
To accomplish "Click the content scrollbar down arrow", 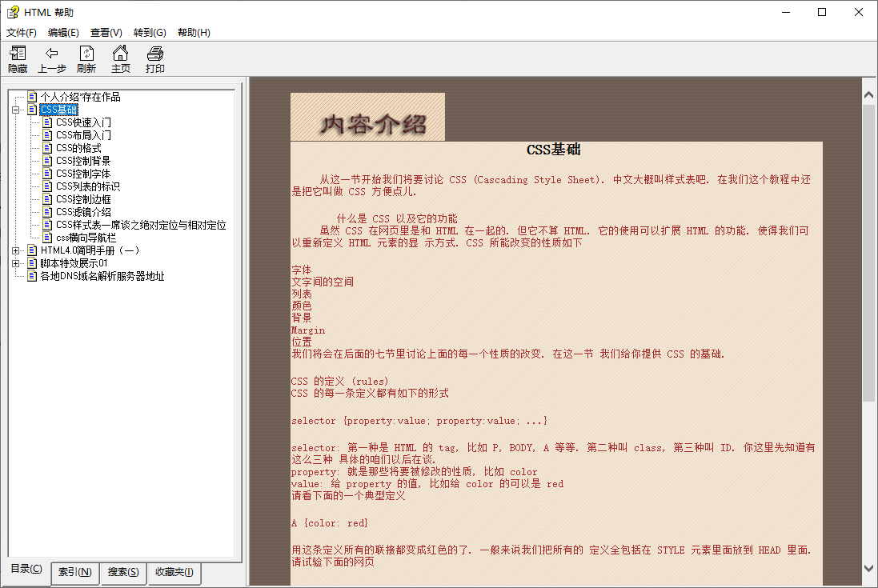I will click(868, 568).
